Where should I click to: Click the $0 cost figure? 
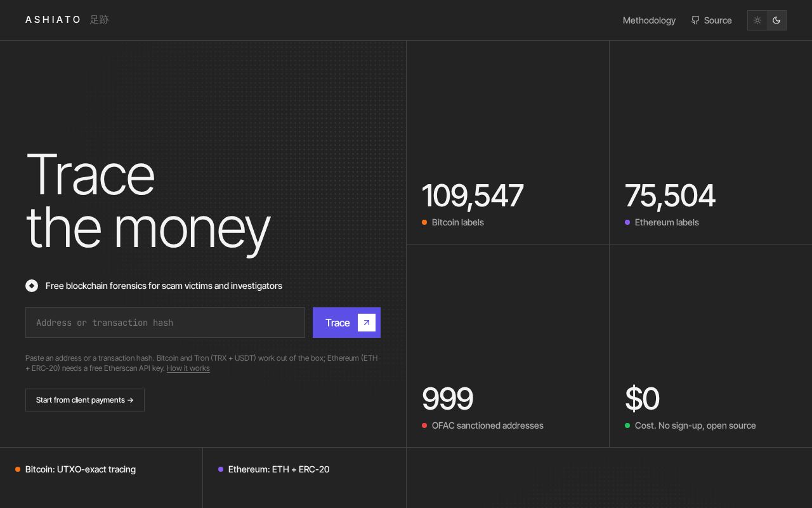point(642,399)
